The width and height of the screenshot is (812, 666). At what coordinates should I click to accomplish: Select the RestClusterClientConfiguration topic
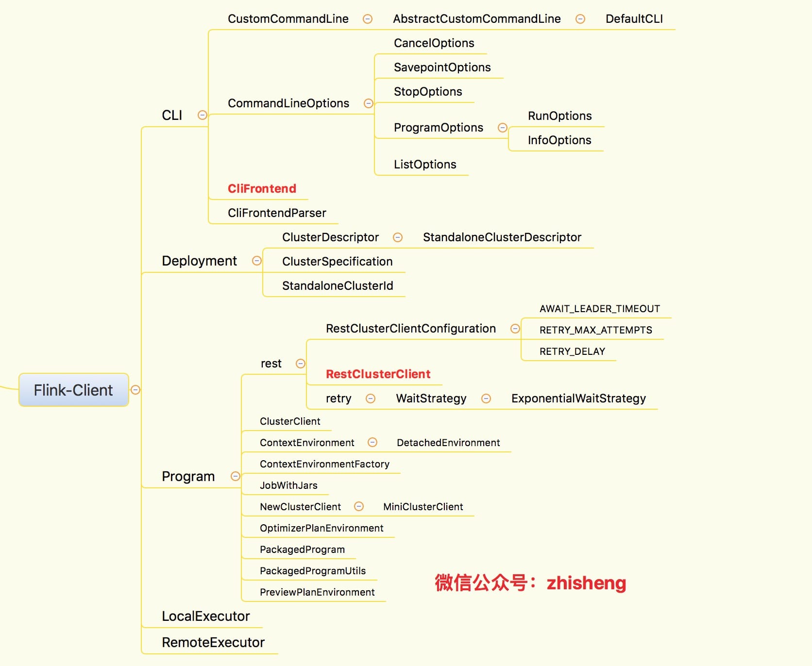coord(411,329)
